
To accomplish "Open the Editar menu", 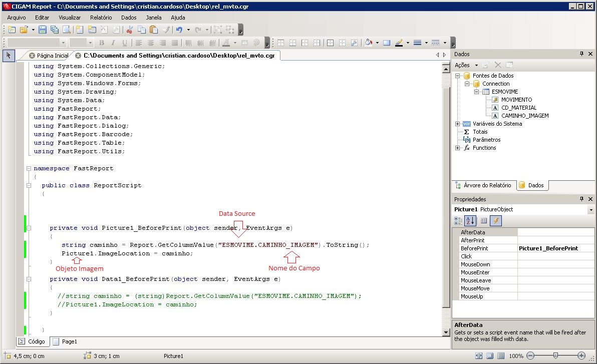I will [42, 18].
